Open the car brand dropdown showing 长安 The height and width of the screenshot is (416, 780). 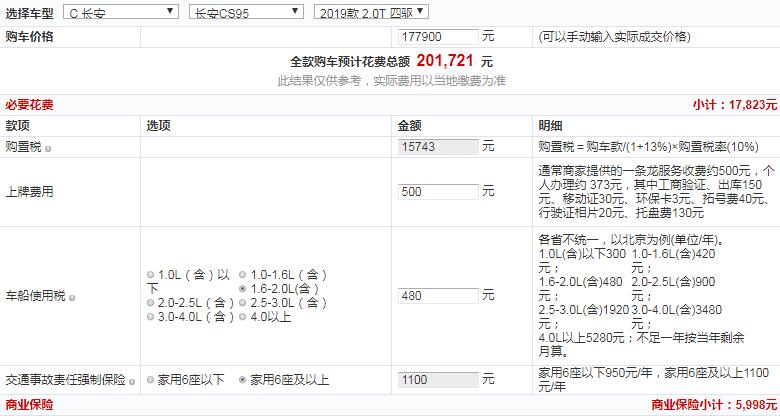tap(120, 12)
